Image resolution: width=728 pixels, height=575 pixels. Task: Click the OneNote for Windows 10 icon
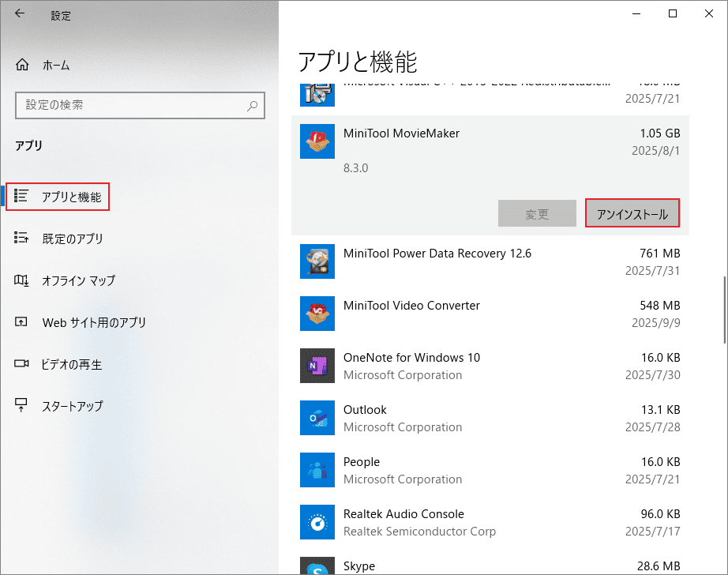tap(317, 366)
